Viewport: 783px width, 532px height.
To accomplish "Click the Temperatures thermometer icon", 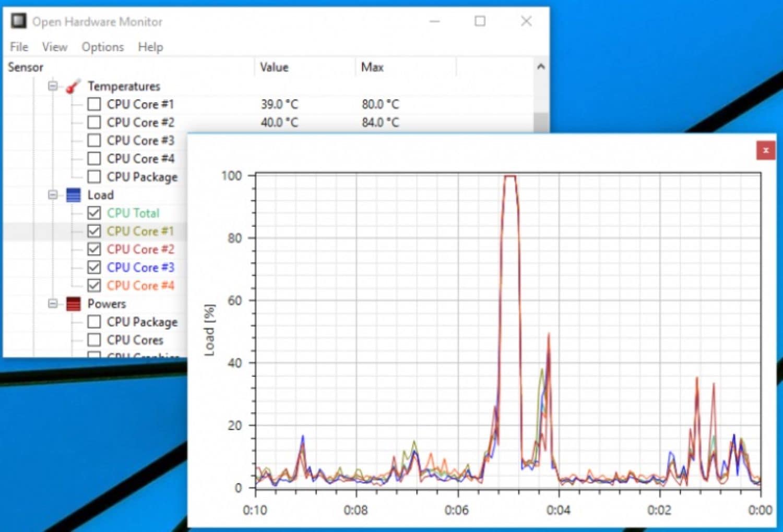I will tap(73, 86).
